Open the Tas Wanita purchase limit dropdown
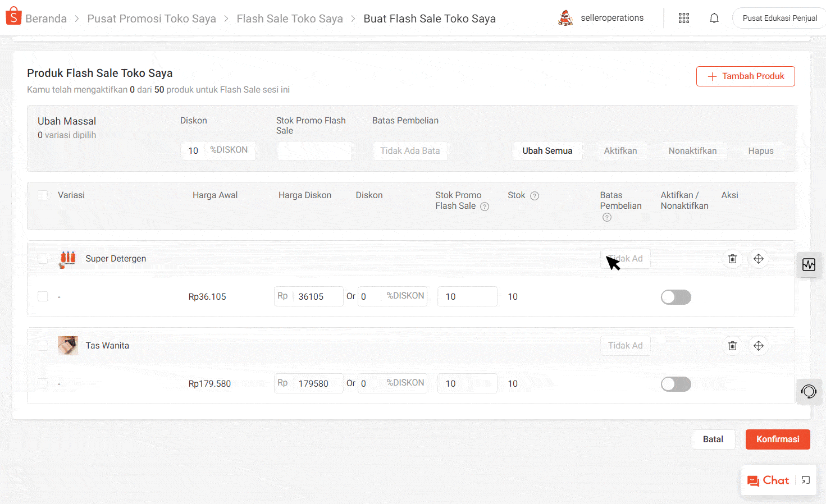This screenshot has height=504, width=826. tap(625, 346)
